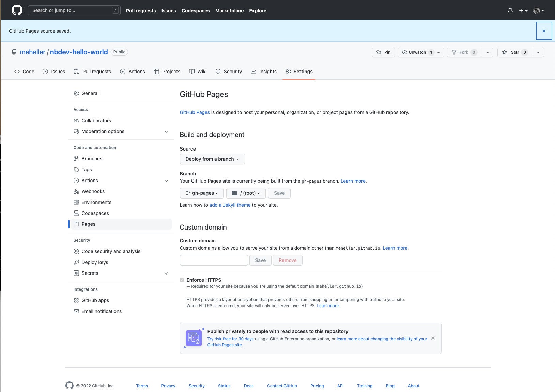
Task: Open the notifications bell
Action: click(510, 11)
